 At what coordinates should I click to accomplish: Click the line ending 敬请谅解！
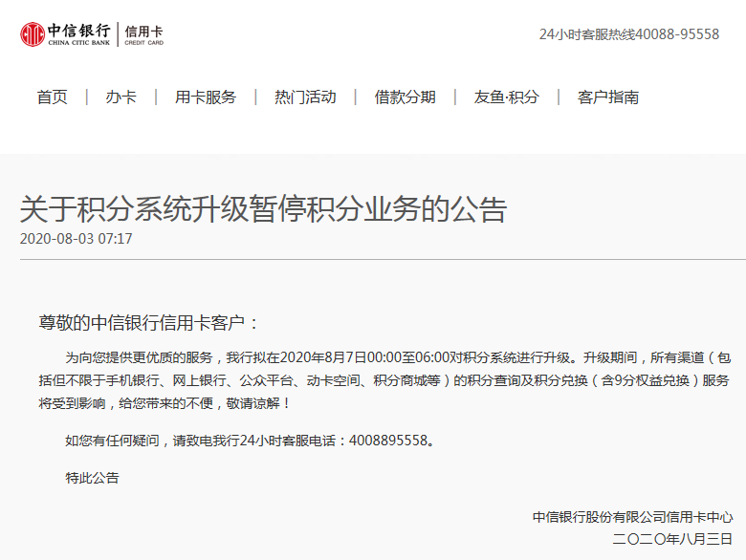click(165, 403)
